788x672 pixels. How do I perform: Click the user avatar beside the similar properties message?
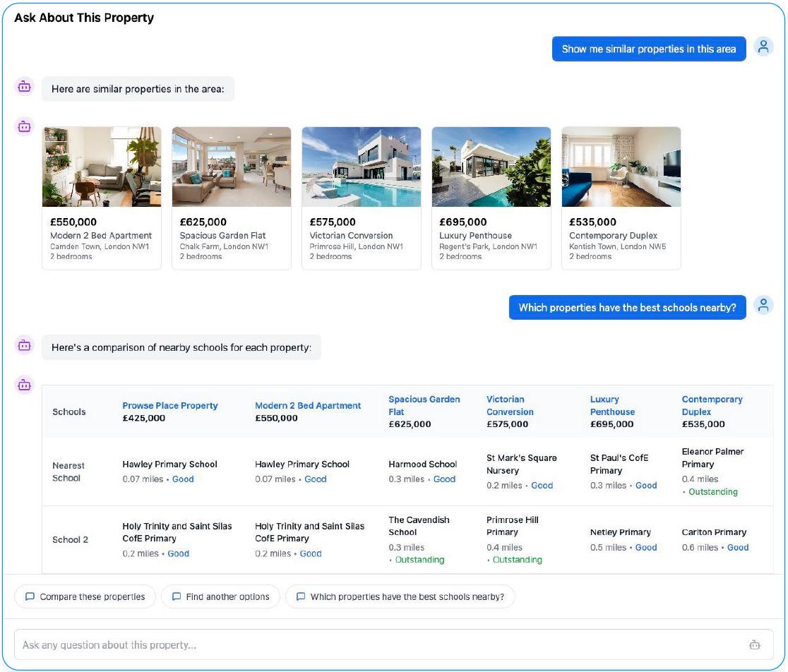coord(763,47)
